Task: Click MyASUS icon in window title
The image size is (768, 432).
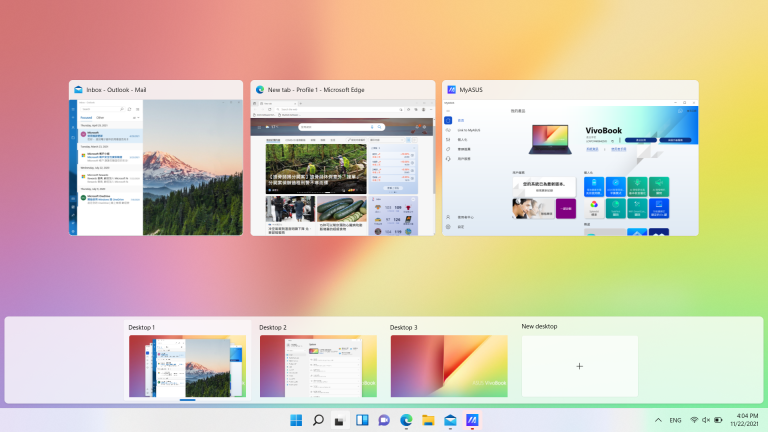Action: [452, 90]
